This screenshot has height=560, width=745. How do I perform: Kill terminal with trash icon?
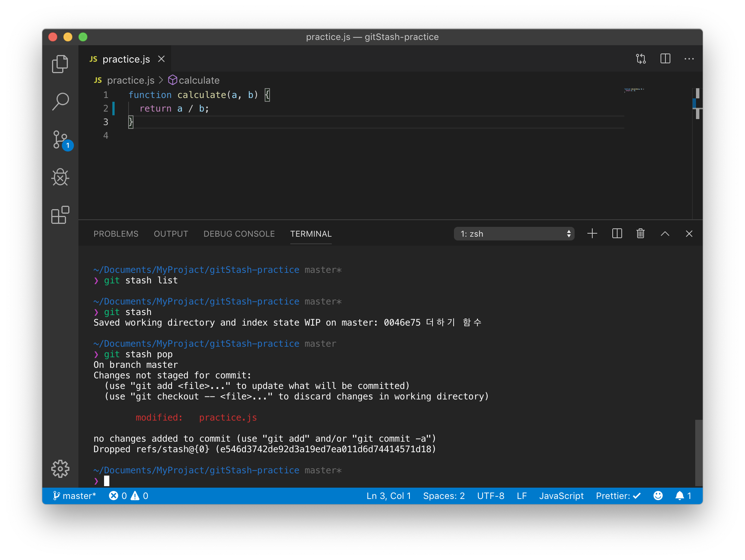tap(640, 234)
